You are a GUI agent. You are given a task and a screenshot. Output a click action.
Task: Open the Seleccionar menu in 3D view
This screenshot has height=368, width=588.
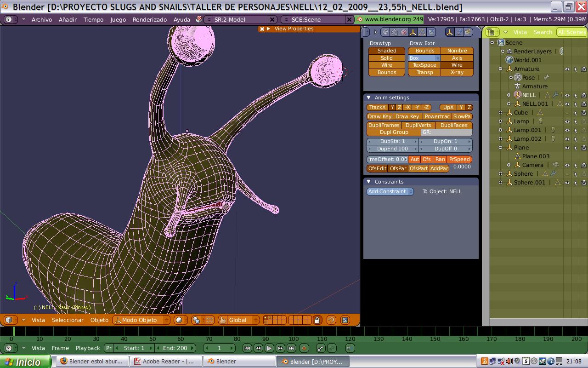(68, 320)
